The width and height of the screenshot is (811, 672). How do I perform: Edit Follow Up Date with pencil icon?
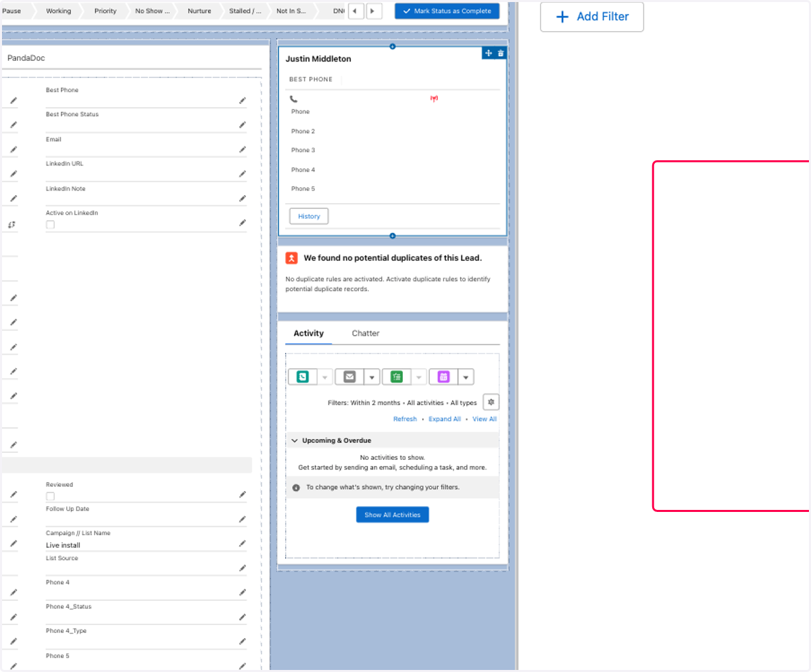(242, 519)
